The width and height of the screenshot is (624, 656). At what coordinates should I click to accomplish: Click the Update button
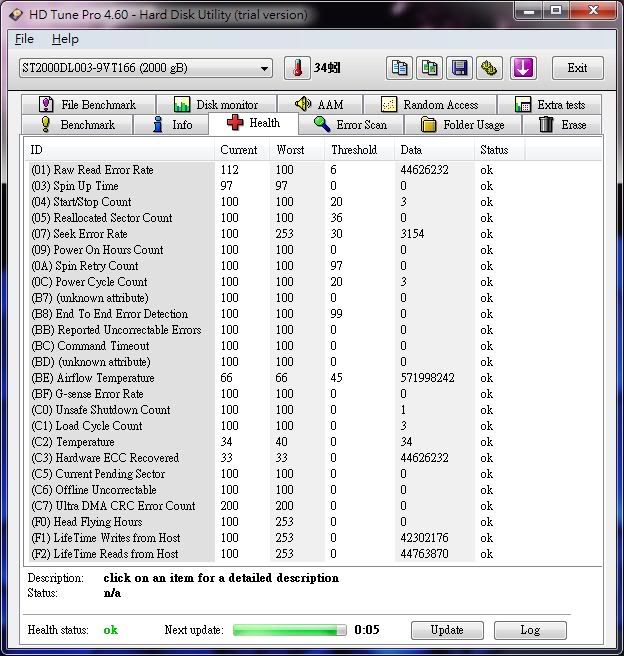tap(447, 630)
